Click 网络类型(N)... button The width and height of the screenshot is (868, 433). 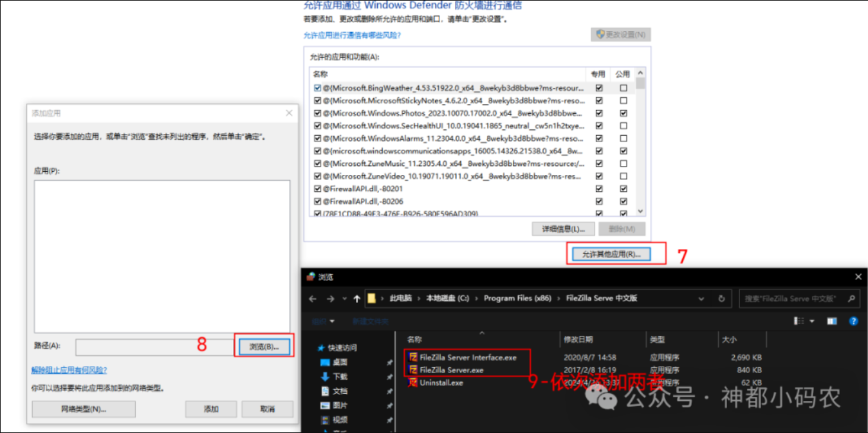pyautogui.click(x=84, y=409)
